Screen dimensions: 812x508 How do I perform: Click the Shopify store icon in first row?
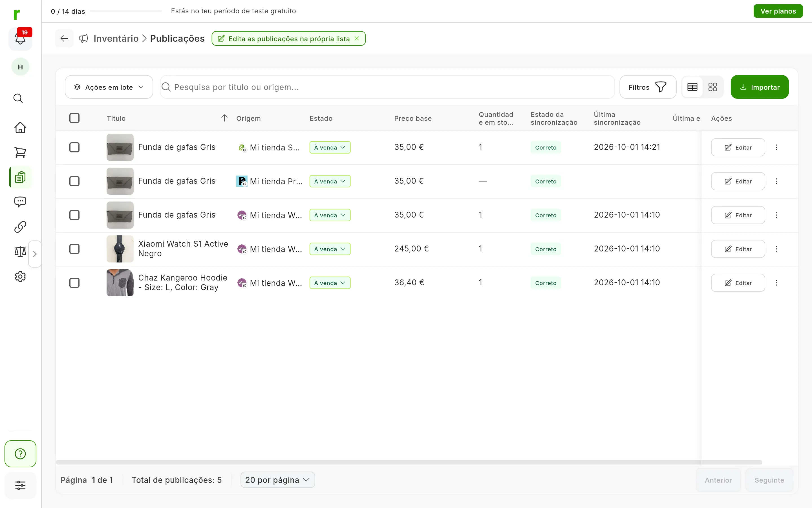(x=242, y=147)
